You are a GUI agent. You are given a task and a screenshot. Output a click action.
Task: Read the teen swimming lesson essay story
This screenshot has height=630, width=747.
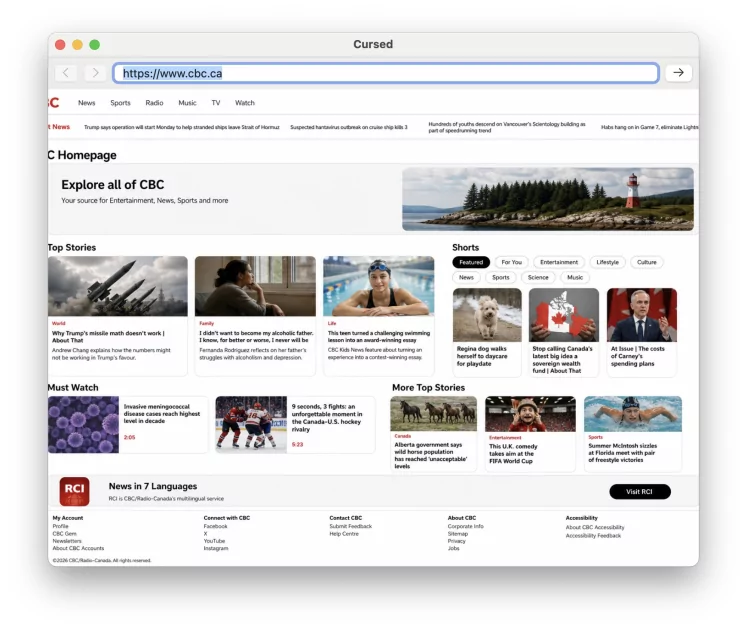coord(379,336)
